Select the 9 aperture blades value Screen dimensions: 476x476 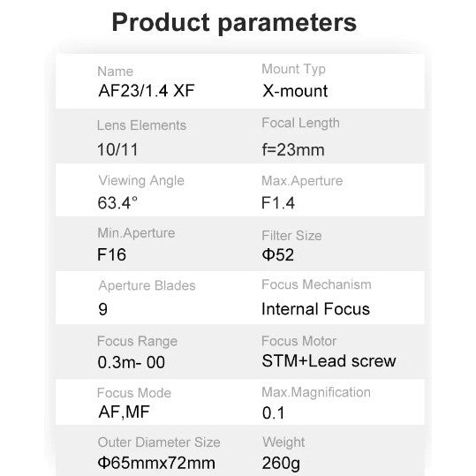[x=103, y=309]
